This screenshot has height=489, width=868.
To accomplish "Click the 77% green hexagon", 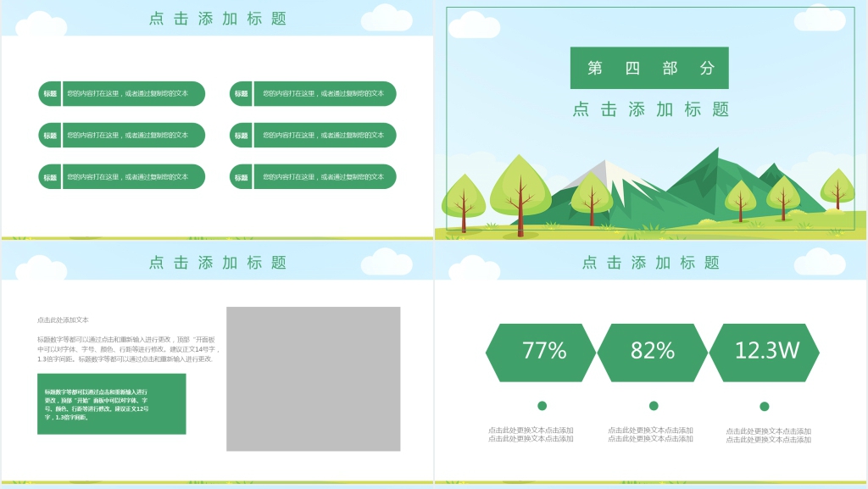I will click(541, 353).
